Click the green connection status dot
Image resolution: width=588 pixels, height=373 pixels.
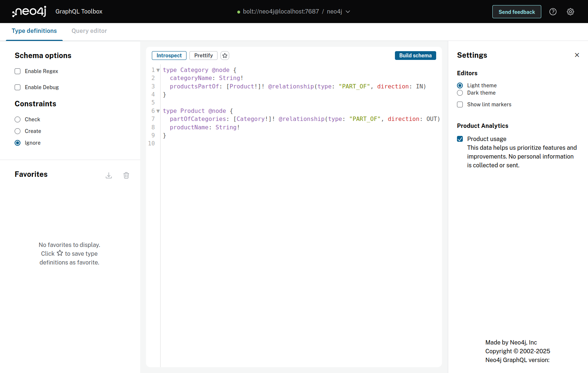[x=239, y=12]
